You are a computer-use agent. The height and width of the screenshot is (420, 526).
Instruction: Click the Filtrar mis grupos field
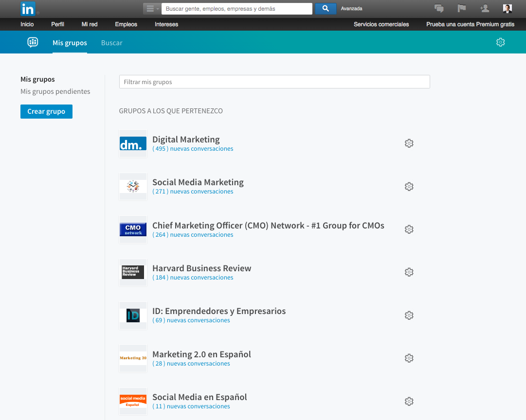pos(274,82)
